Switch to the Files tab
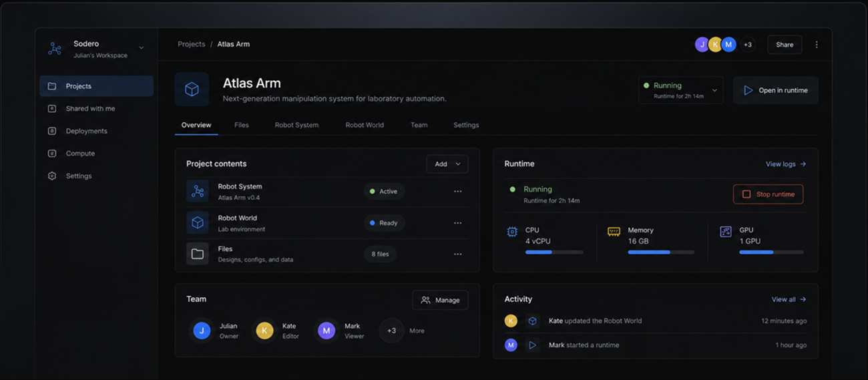This screenshot has height=380, width=868. pyautogui.click(x=242, y=125)
